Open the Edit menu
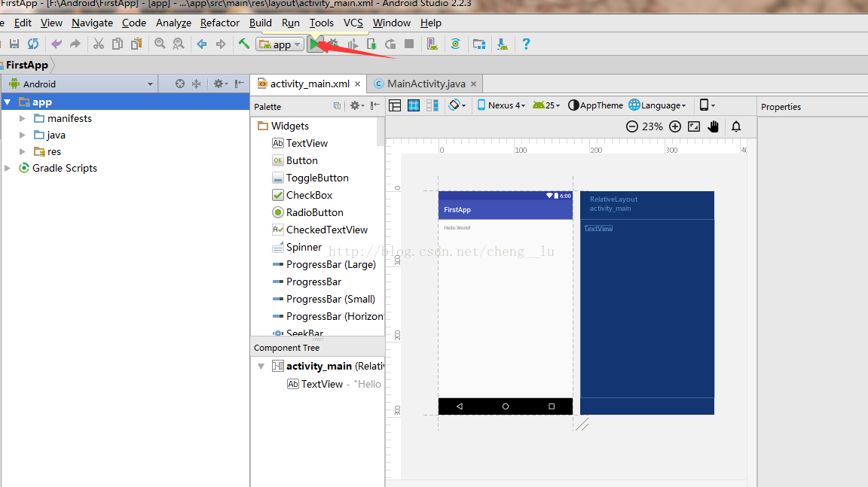Screen dimensions: 868x487 (x=23, y=23)
